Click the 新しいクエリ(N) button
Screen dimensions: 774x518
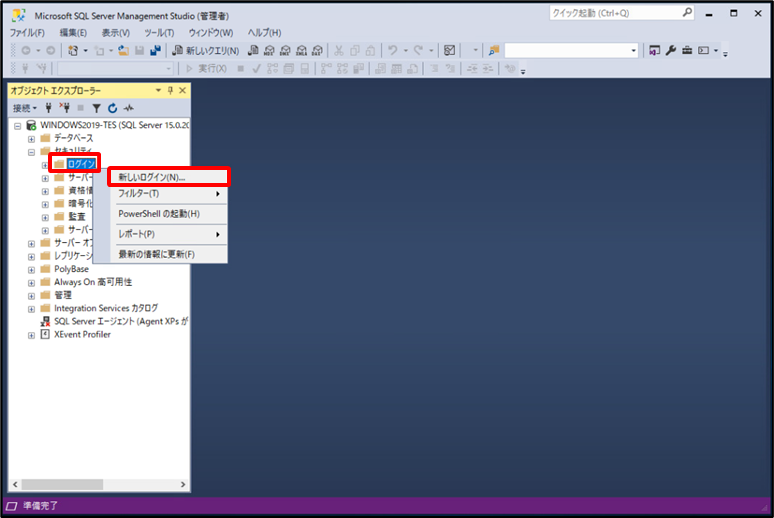click(x=206, y=50)
